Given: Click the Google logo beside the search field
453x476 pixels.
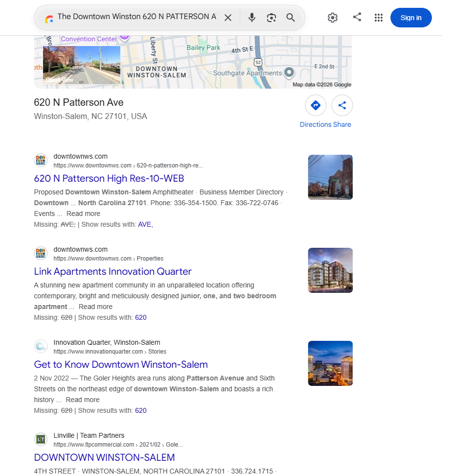Looking at the screenshot, I should 49,19.
